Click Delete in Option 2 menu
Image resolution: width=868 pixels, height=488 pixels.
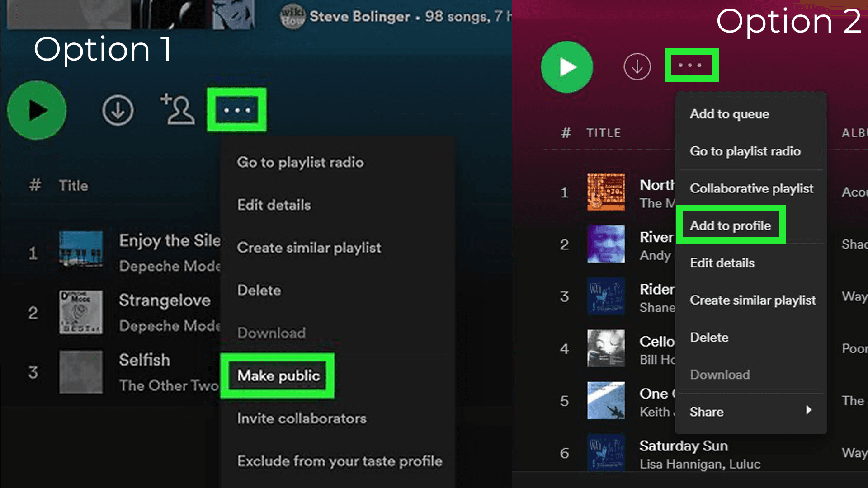(x=709, y=337)
